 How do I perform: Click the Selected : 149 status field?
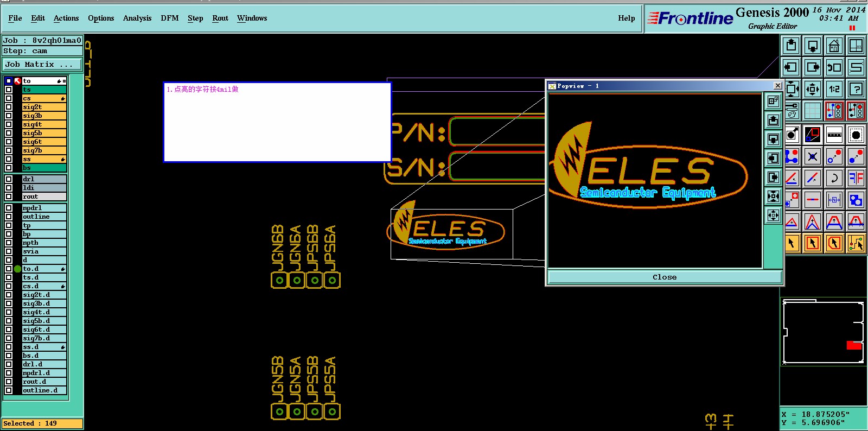point(42,423)
